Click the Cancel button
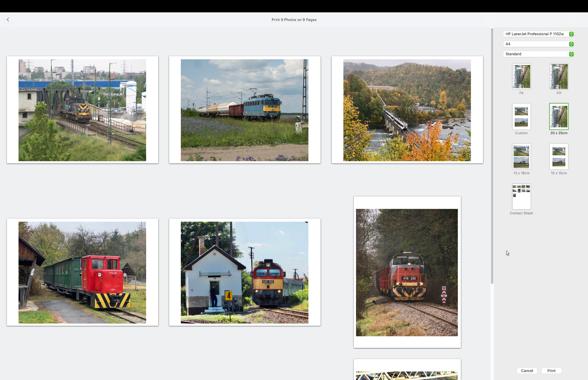588x380 pixels. [527, 371]
